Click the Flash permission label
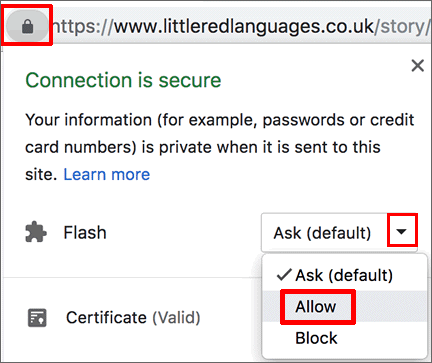This screenshot has height=363, width=432. pyautogui.click(x=85, y=232)
